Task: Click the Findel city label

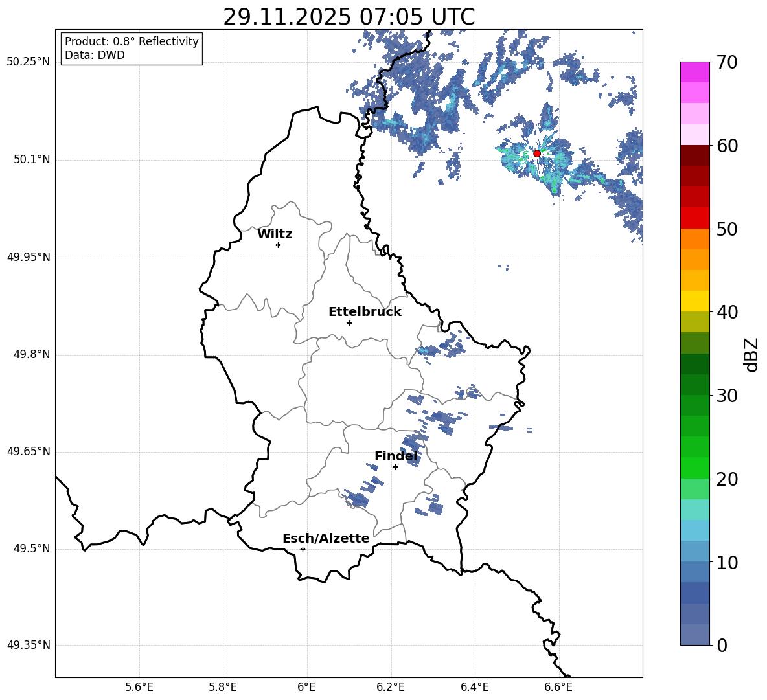Action: pos(396,457)
